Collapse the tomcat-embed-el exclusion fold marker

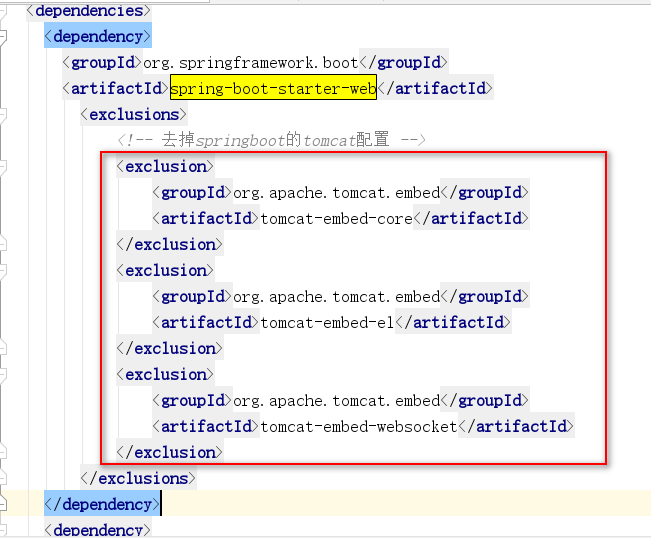tap(3, 271)
